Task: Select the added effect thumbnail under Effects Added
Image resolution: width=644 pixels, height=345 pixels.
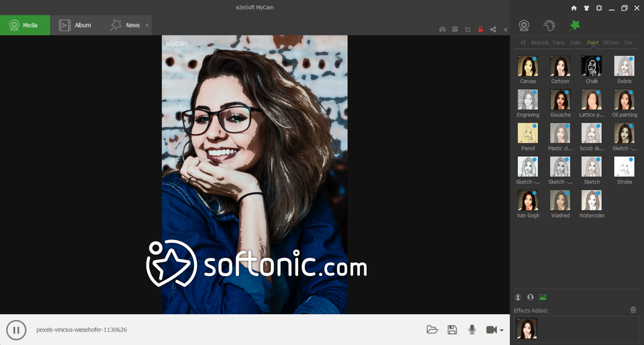Action: tap(527, 328)
